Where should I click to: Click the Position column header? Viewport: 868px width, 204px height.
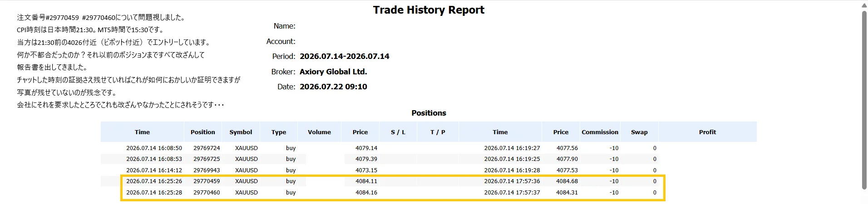(x=203, y=132)
